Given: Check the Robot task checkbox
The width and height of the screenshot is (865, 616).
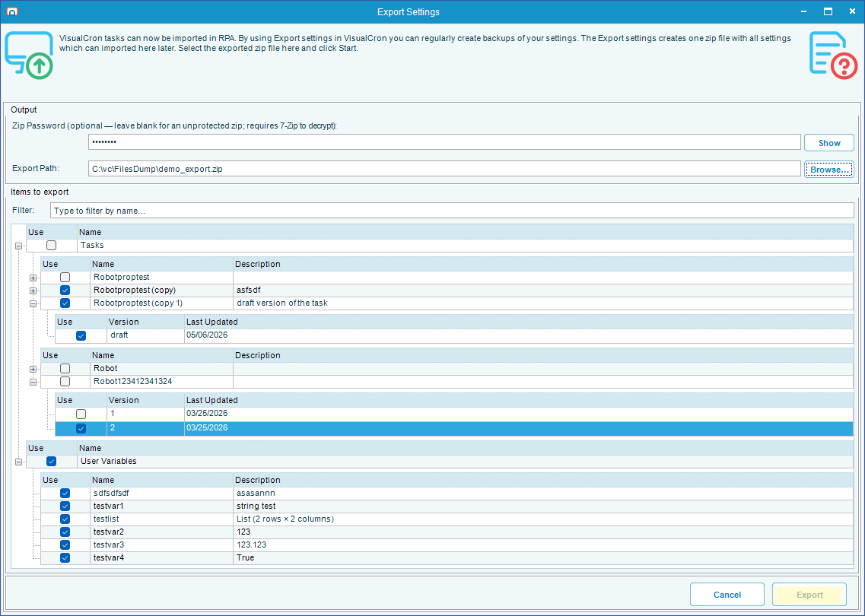Looking at the screenshot, I should (x=65, y=368).
